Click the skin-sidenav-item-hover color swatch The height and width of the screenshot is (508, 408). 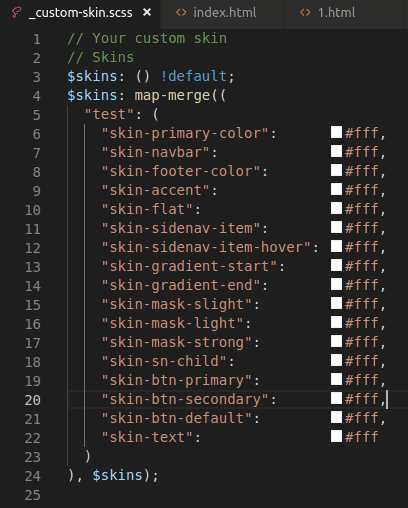(x=336, y=246)
